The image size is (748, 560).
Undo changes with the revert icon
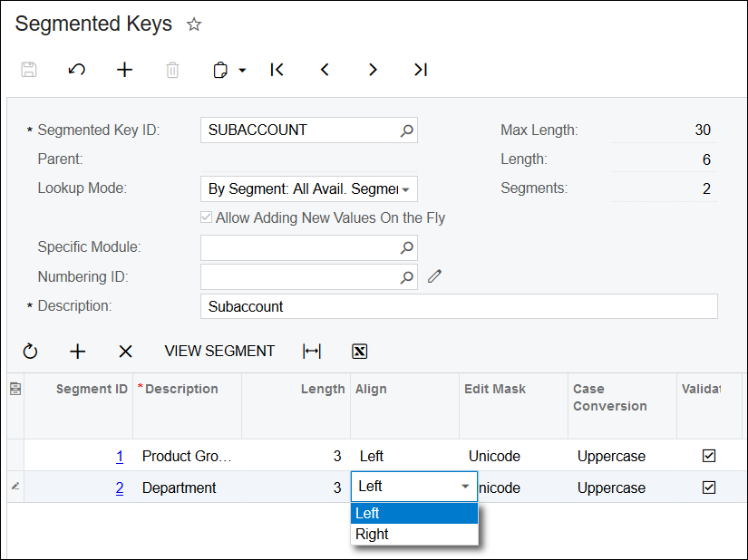tap(77, 70)
